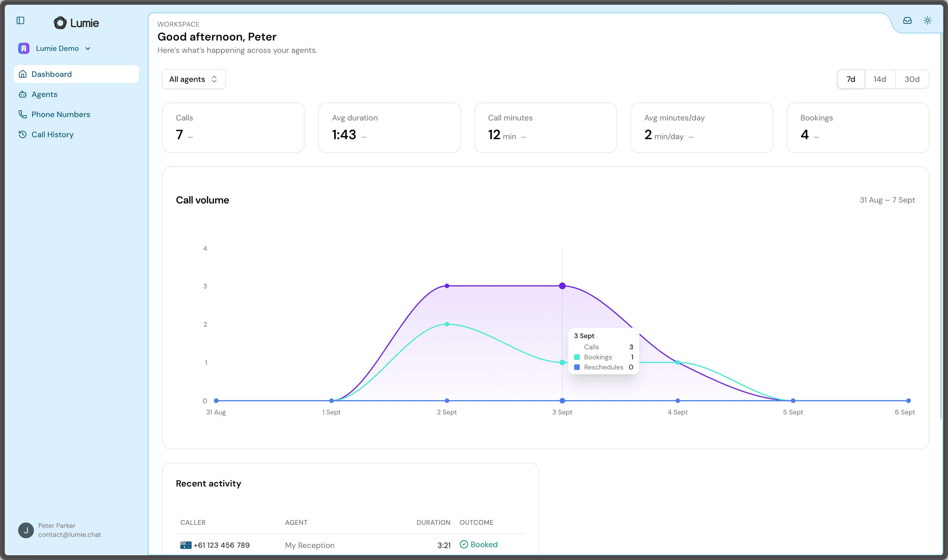Click the 2 Sept calls data point
The image size is (948, 560).
[447, 286]
